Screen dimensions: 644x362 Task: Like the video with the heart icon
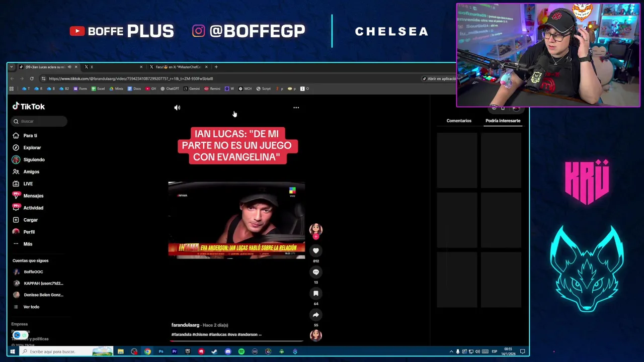pyautogui.click(x=316, y=250)
